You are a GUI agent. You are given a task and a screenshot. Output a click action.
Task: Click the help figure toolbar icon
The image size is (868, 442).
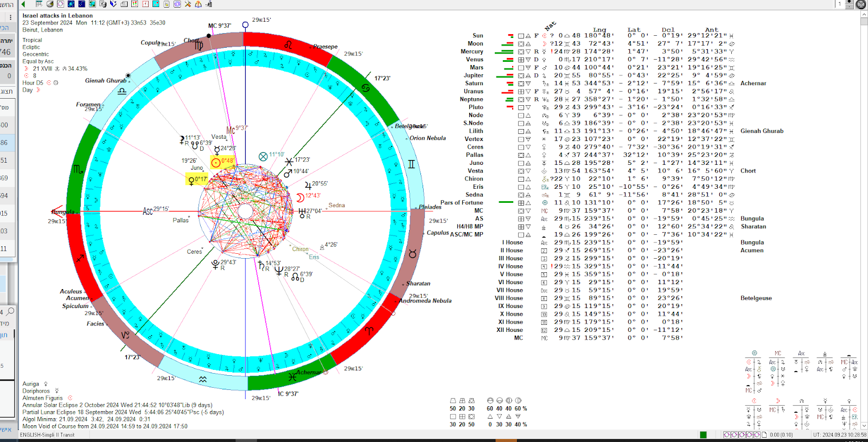point(199,4)
